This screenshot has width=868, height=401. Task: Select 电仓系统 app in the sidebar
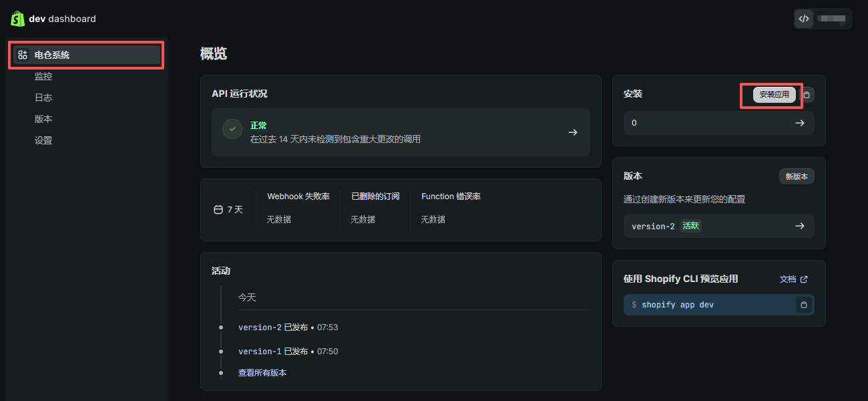coord(87,55)
